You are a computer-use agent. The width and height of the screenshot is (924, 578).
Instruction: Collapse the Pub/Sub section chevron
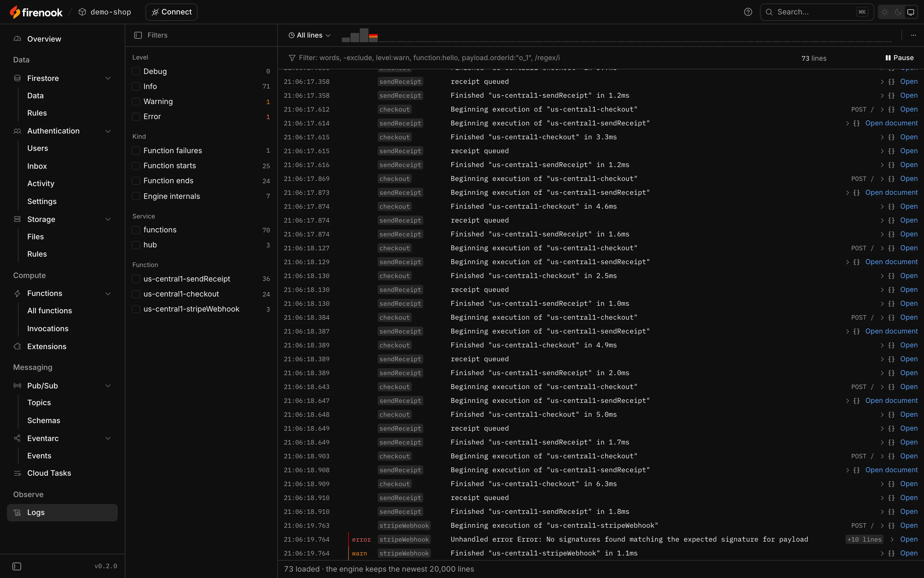click(108, 386)
